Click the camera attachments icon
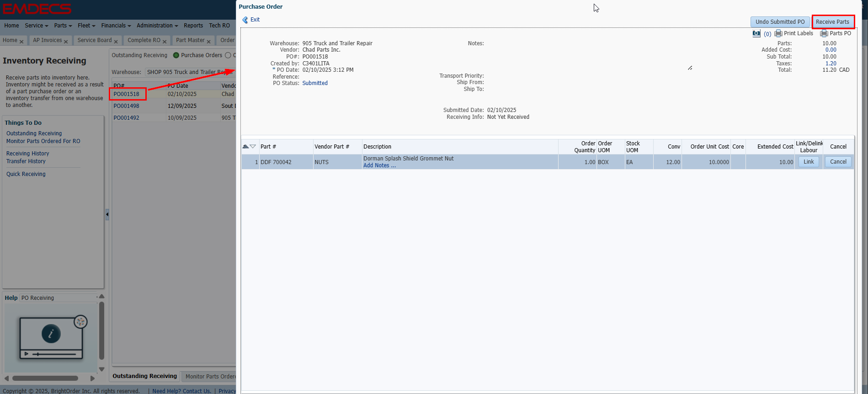This screenshot has height=394, width=868. (x=756, y=33)
